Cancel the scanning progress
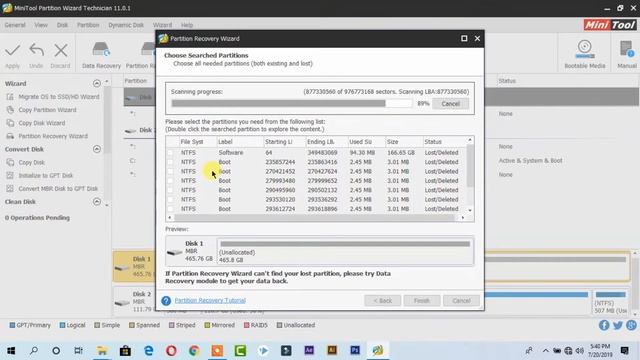This screenshot has width=640, height=360. [451, 104]
